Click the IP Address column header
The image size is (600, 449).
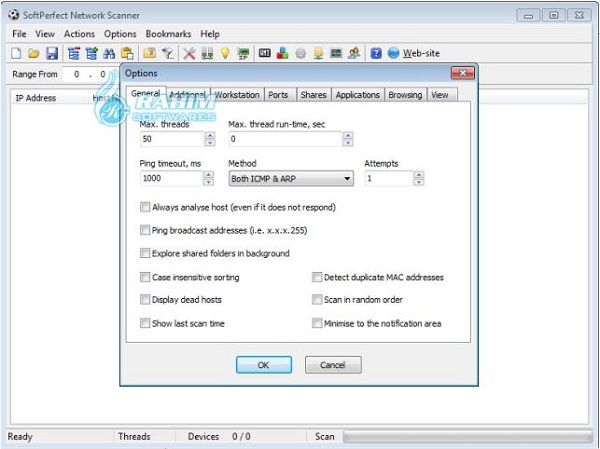[49, 98]
